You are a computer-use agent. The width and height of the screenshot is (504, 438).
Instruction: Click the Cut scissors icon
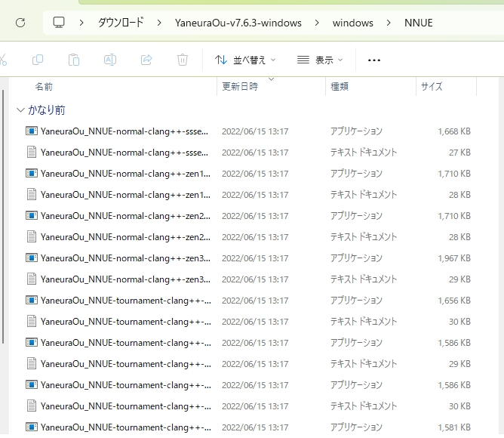coord(3,60)
